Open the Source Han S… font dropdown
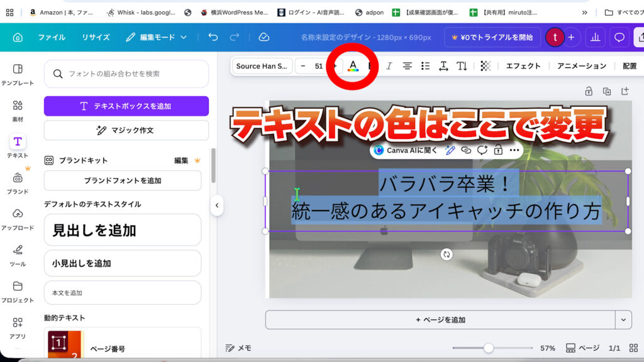This screenshot has width=644, height=362. coord(262,66)
